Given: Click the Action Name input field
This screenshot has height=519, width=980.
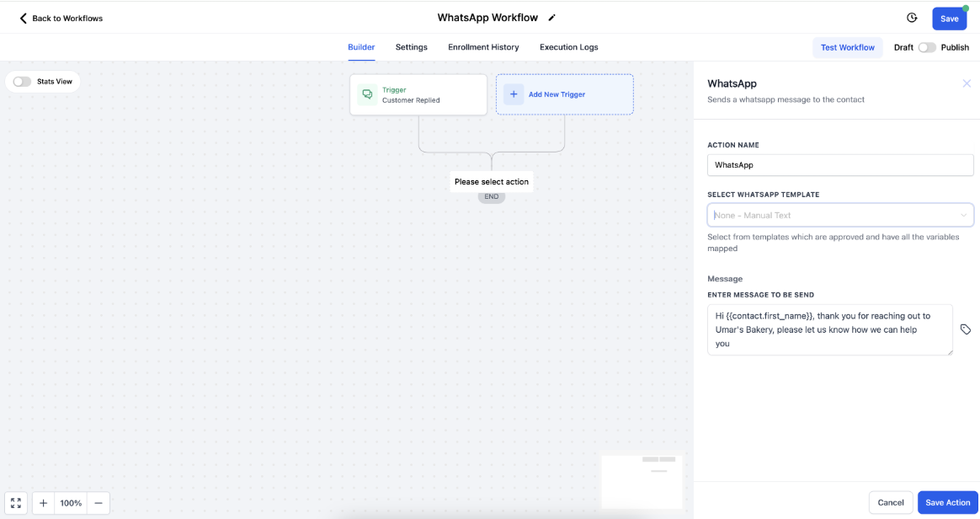Looking at the screenshot, I should tap(840, 165).
